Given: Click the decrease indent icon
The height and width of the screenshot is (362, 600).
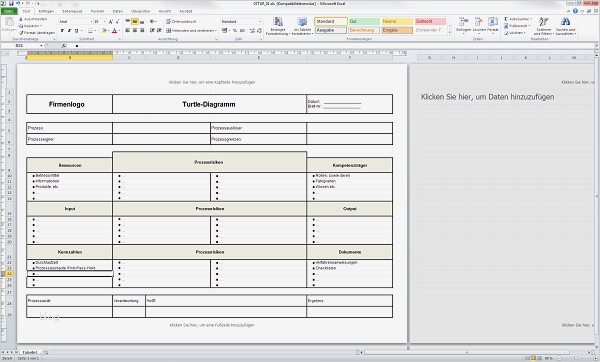Looking at the screenshot, I should pos(152,30).
